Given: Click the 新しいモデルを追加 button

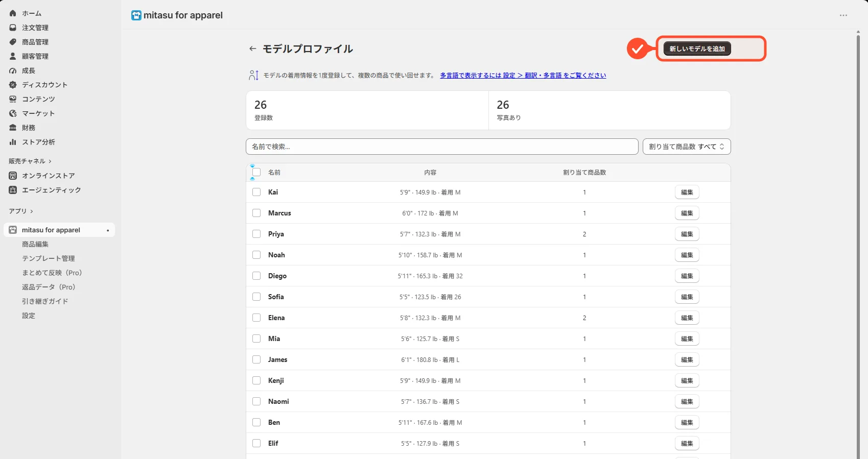Looking at the screenshot, I should pyautogui.click(x=697, y=49).
